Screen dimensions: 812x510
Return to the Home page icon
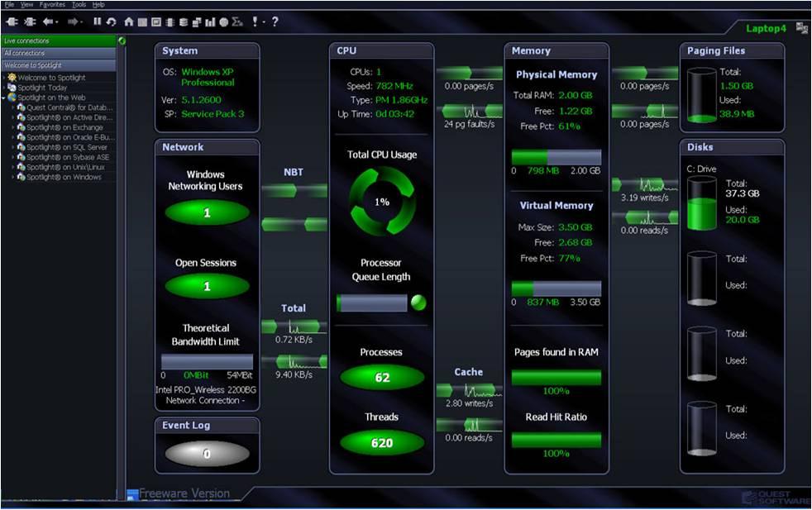click(x=129, y=21)
